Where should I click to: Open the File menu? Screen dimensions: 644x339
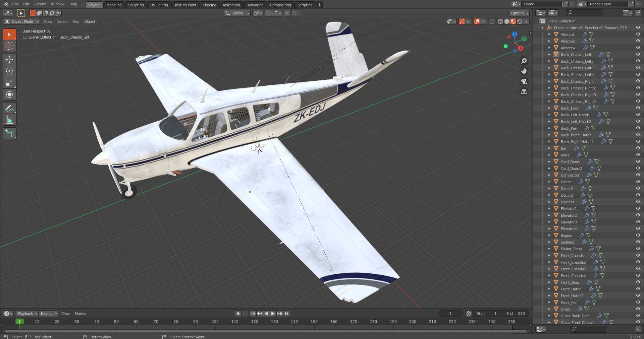tap(15, 4)
